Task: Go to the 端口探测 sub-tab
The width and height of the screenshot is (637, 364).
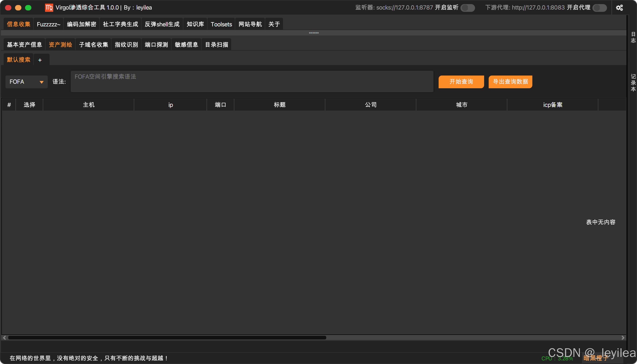Action: tap(156, 45)
